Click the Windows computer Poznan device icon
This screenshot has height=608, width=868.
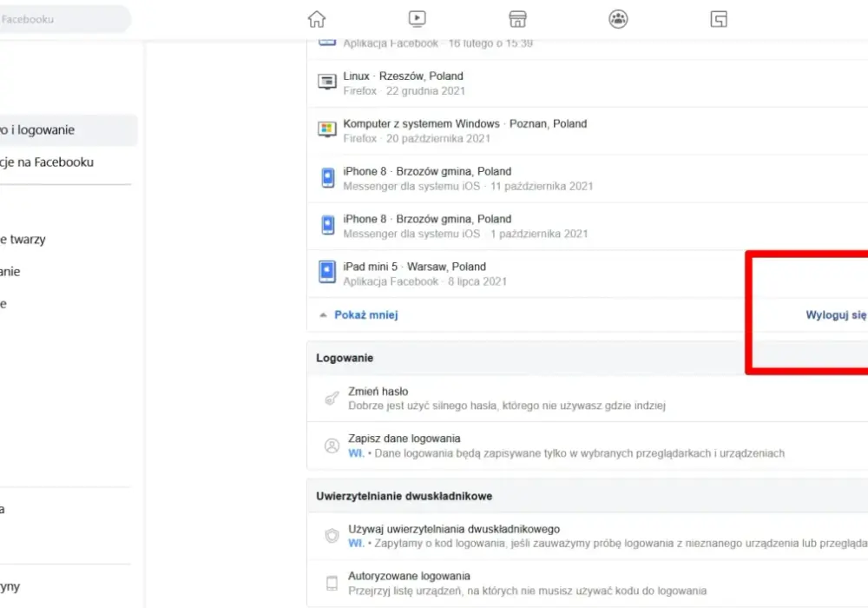point(326,129)
